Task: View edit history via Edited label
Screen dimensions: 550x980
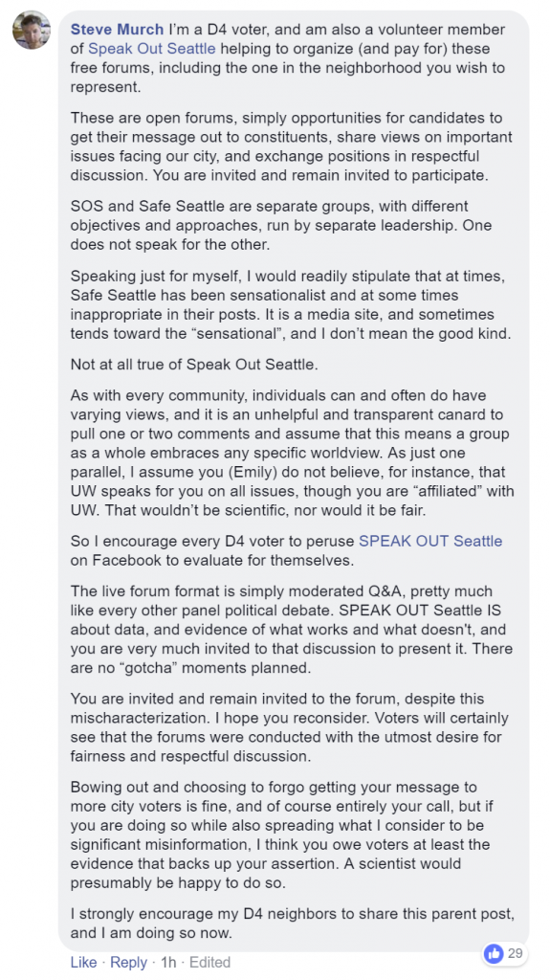Action: [x=210, y=962]
